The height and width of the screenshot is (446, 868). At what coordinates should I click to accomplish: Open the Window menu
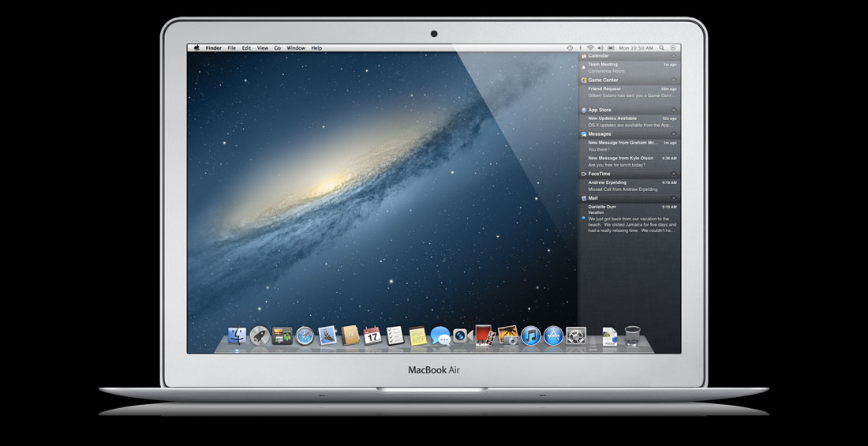pos(296,48)
